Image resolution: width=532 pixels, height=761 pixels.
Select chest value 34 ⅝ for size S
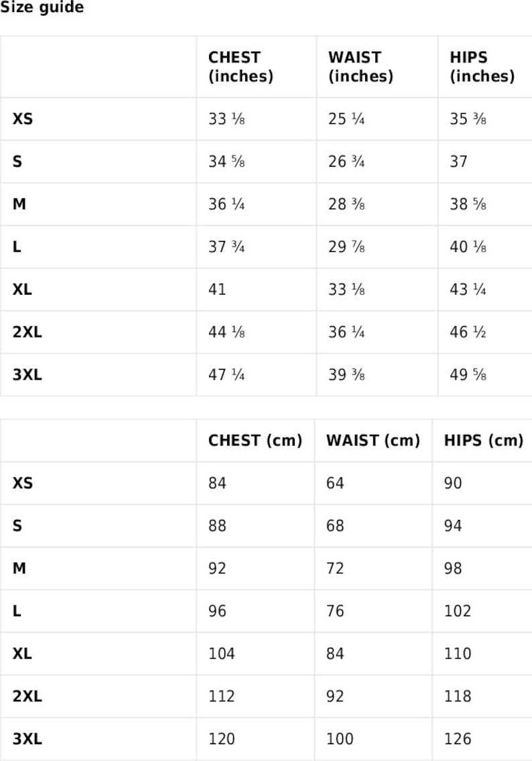coord(226,161)
